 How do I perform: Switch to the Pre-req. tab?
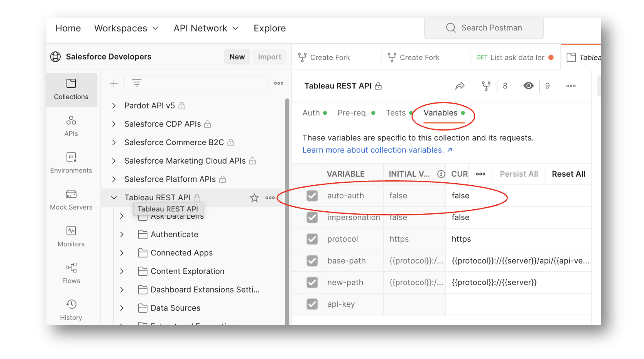[x=356, y=113]
